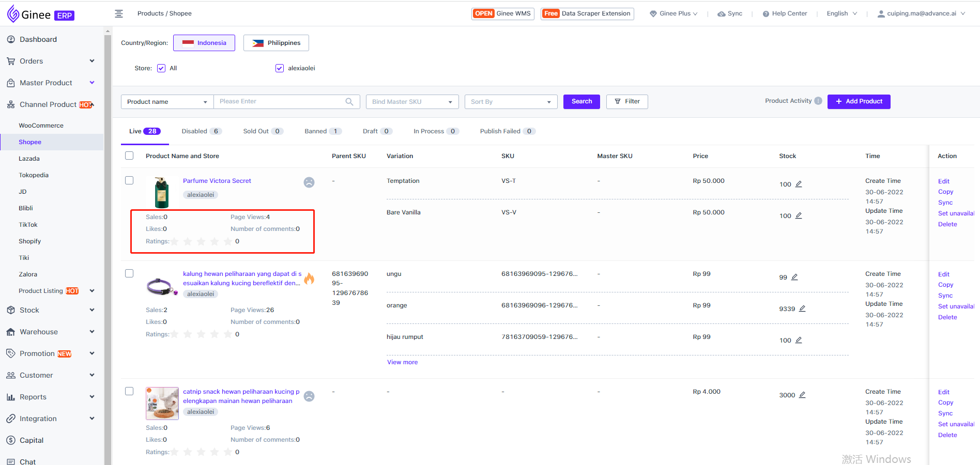Viewport: 980px width, 465px height.
Task: Click the Capital icon in the sidebar
Action: (11, 440)
